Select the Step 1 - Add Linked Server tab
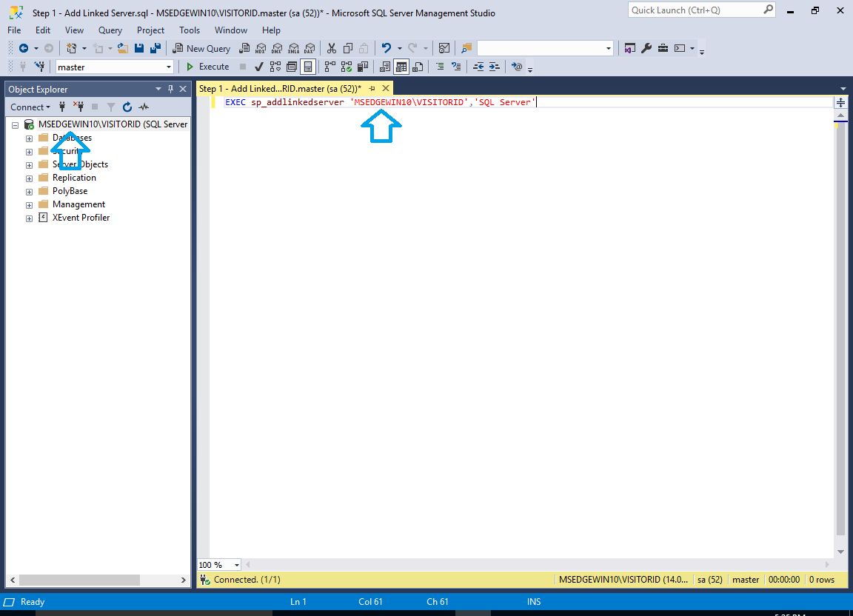853x616 pixels. (x=280, y=88)
